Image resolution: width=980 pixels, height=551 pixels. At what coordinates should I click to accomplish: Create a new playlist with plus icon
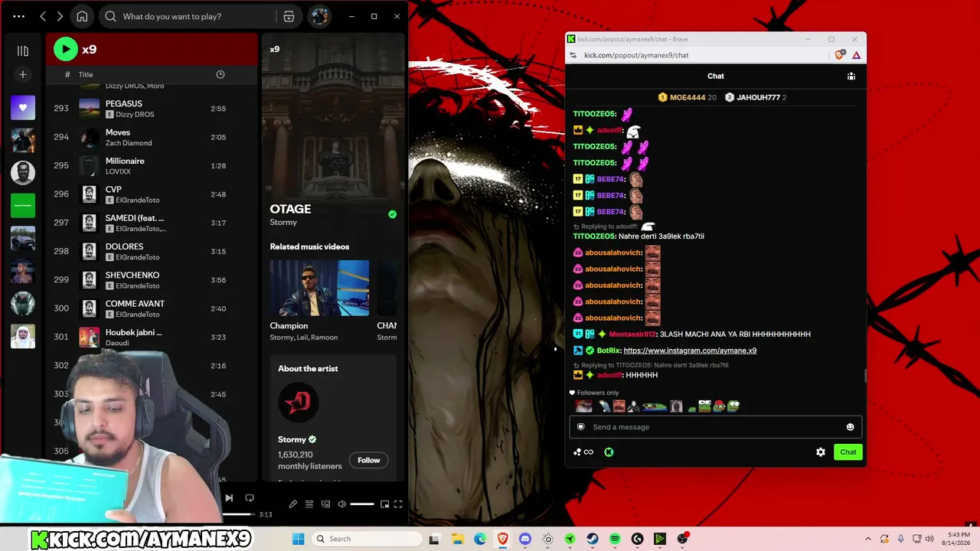(23, 74)
